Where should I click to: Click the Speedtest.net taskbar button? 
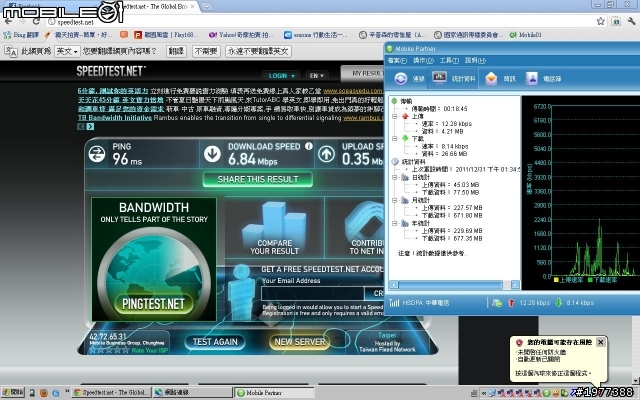pos(111,393)
